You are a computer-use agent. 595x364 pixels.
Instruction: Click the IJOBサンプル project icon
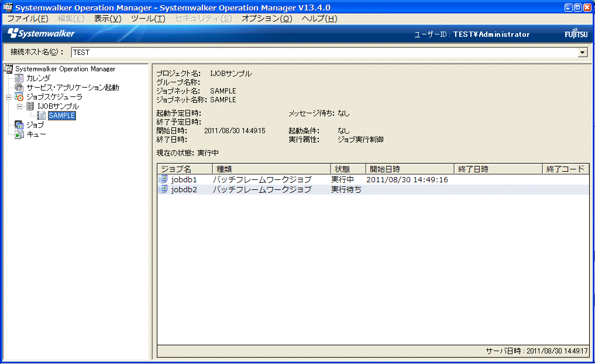30,106
